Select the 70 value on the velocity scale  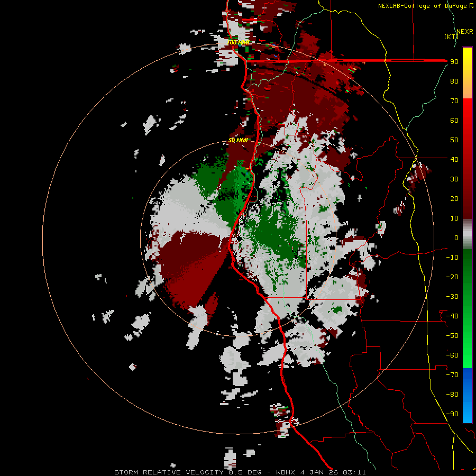[x=454, y=101]
